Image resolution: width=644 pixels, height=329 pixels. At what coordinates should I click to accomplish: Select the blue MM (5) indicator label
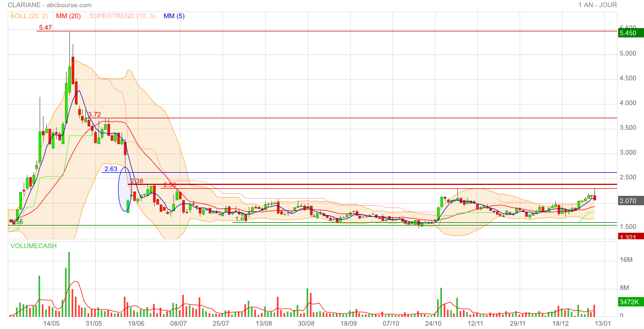click(x=174, y=16)
